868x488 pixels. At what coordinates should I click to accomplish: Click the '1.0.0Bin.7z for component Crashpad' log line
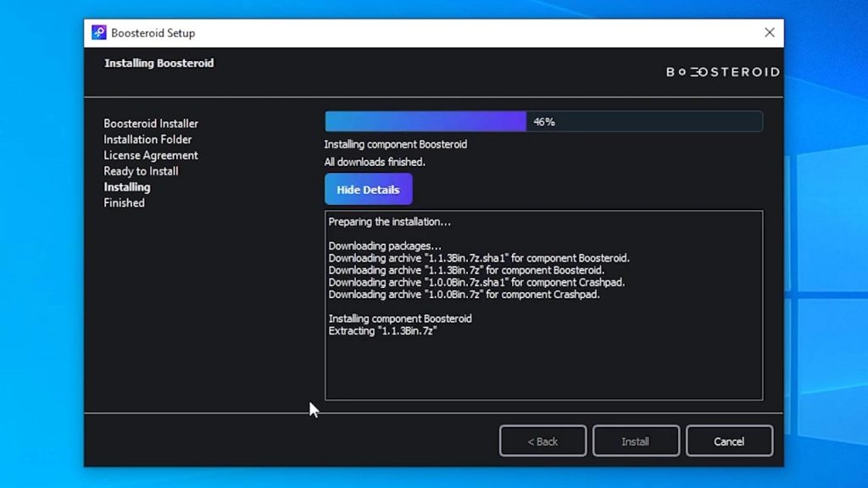click(464, 294)
